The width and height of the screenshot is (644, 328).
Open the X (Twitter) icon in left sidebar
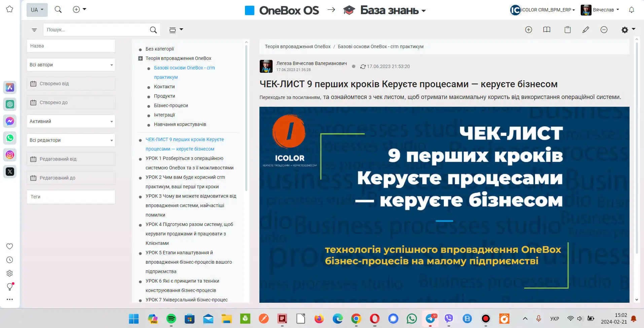tap(10, 171)
